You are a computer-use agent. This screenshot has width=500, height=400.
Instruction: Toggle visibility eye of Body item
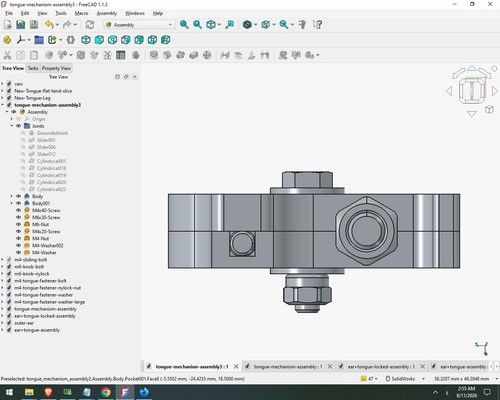[x=18, y=196]
